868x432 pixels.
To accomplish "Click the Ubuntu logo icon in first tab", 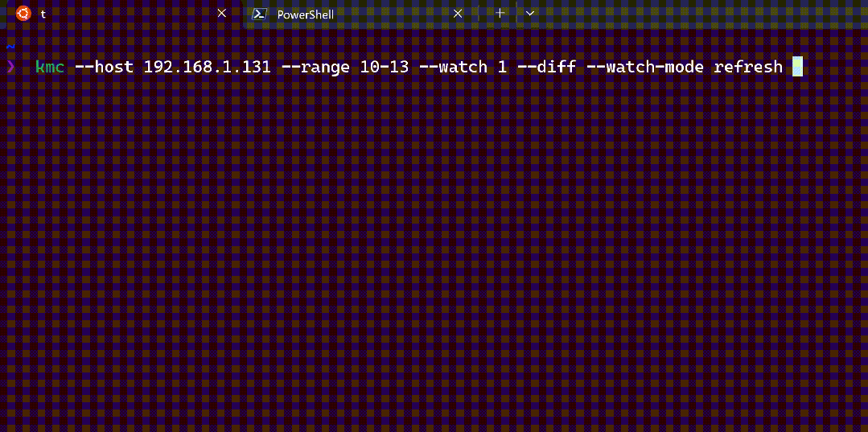I will coord(23,14).
